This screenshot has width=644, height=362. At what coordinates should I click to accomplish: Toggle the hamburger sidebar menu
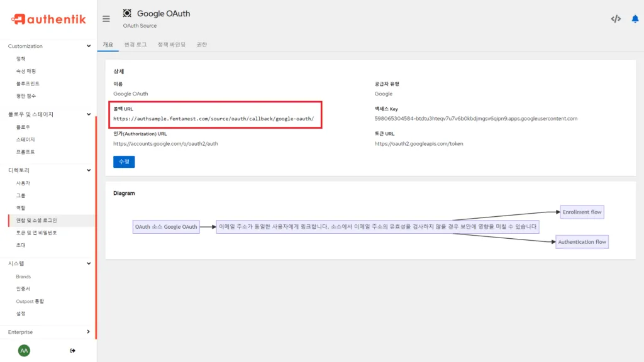point(106,19)
